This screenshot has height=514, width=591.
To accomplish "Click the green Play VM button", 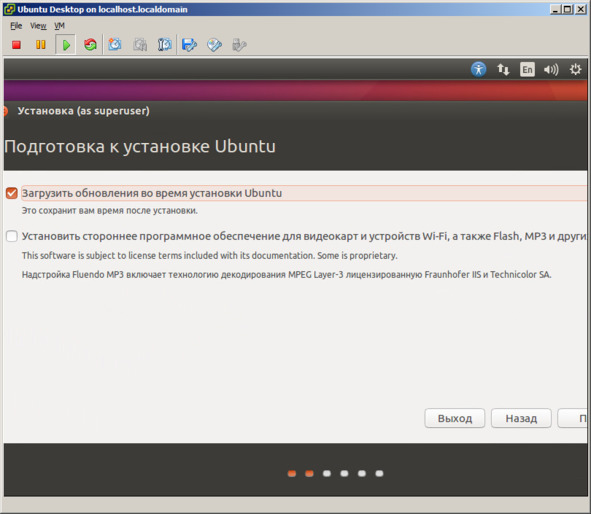I will (x=66, y=45).
